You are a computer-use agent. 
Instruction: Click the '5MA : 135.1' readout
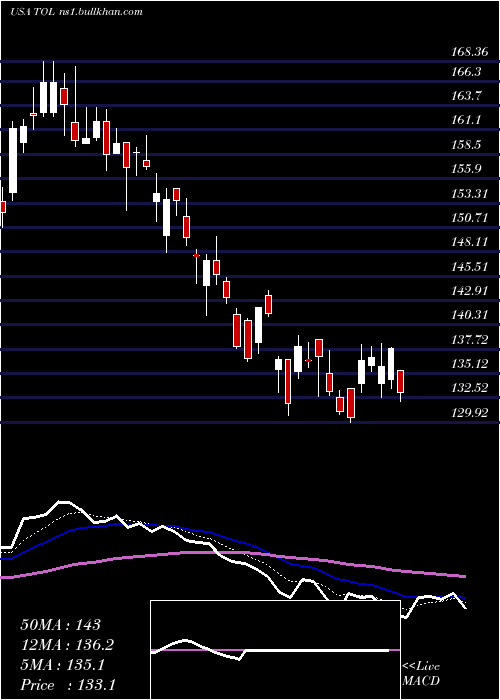[x=62, y=665]
